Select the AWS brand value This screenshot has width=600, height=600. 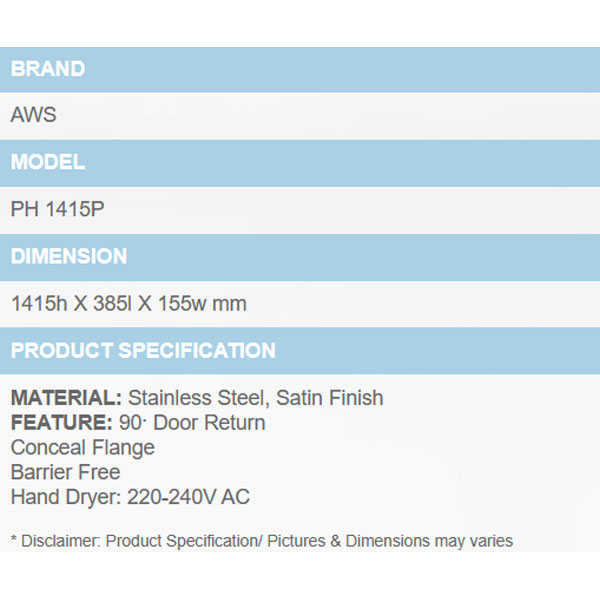coord(33,115)
